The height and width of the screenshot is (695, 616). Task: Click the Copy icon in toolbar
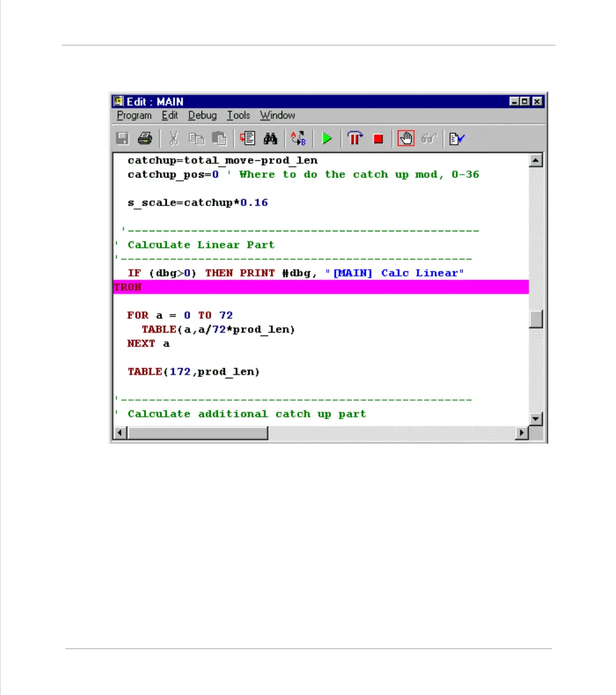[x=196, y=138]
